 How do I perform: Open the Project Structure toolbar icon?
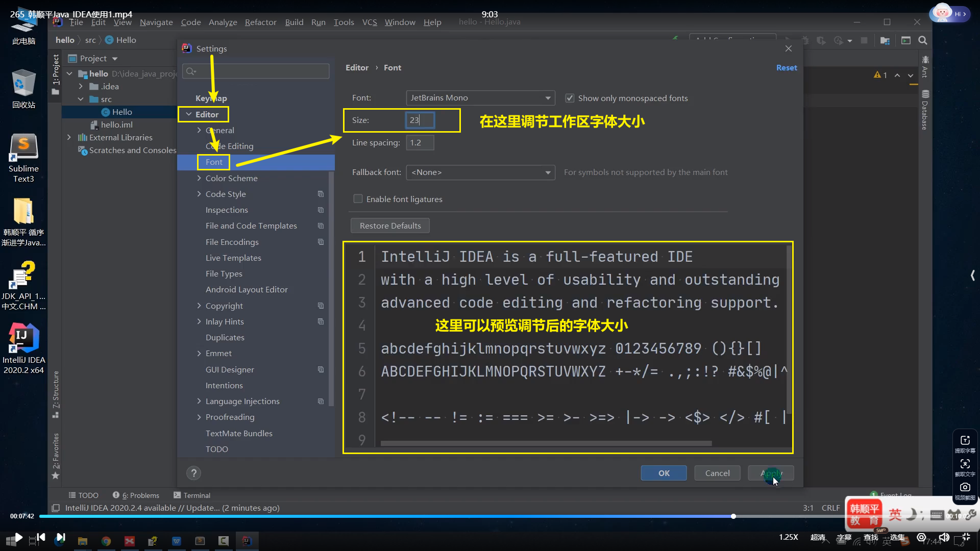pos(885,40)
